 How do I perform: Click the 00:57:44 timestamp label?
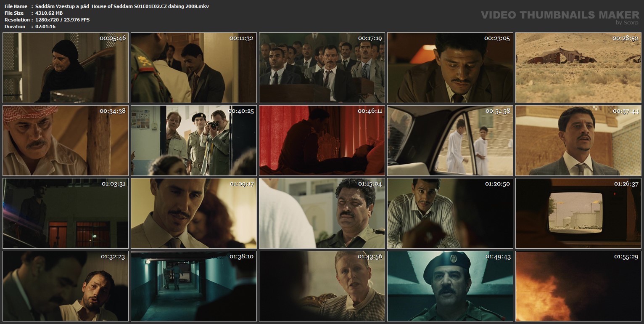[x=626, y=111]
